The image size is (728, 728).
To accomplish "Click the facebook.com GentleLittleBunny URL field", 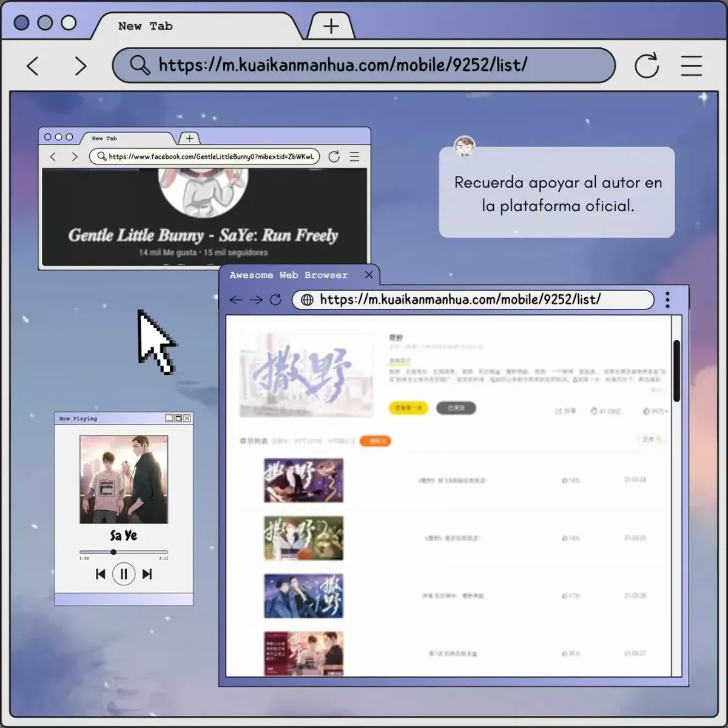I will click(x=204, y=157).
